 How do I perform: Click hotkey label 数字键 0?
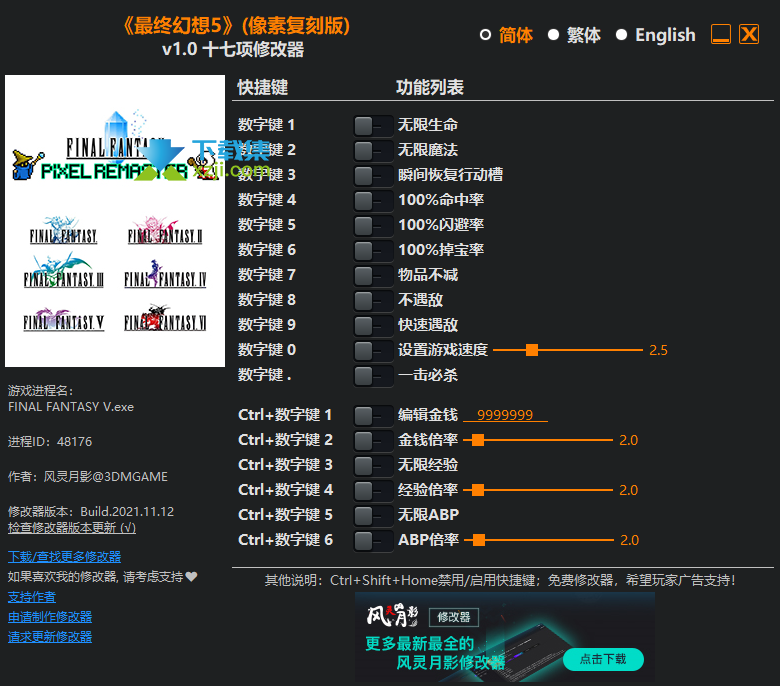(267, 350)
